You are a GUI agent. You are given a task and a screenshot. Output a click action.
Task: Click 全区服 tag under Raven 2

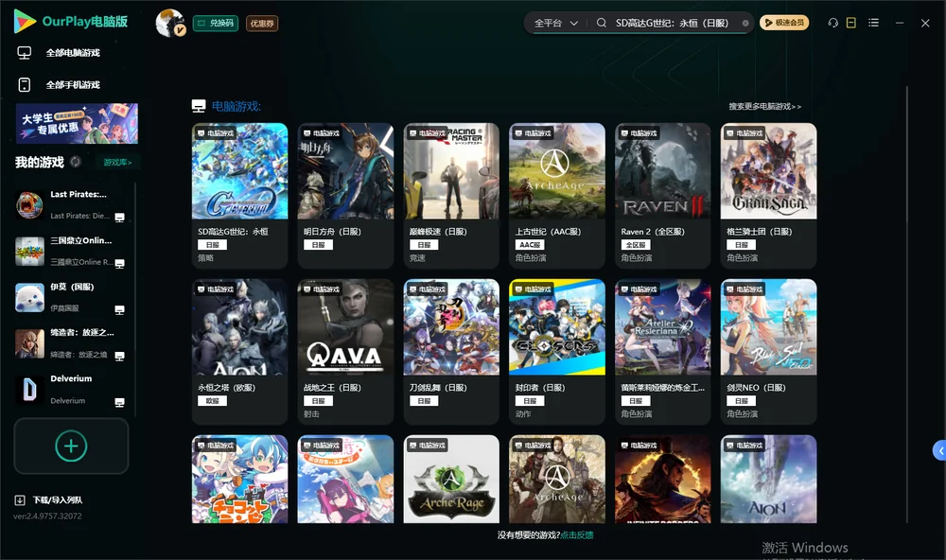click(636, 245)
